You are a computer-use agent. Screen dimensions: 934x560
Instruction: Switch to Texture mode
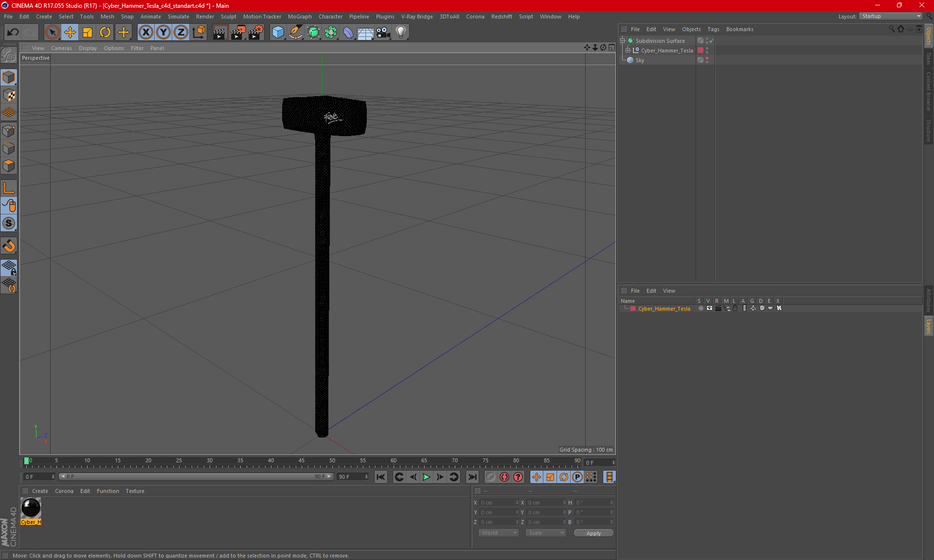point(9,95)
